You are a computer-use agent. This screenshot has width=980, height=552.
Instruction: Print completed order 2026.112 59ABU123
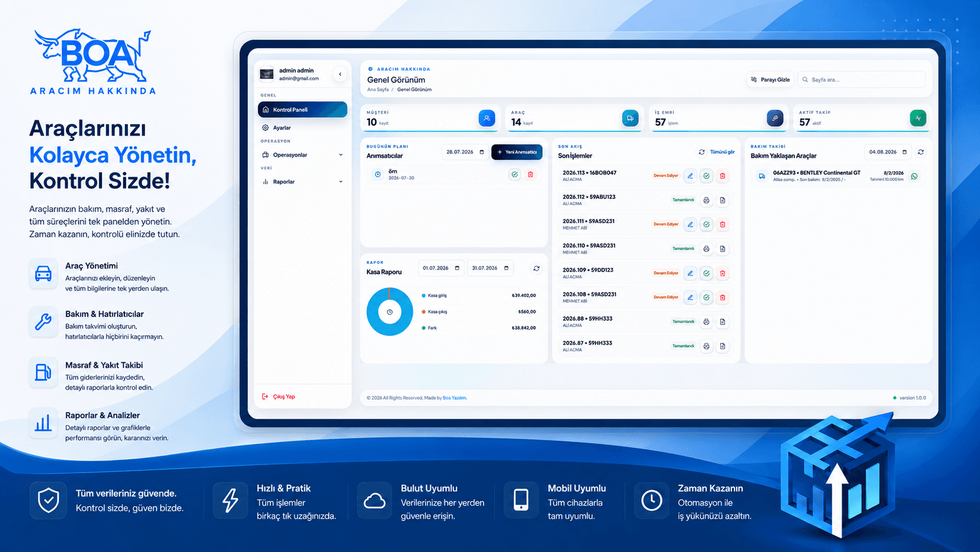(x=706, y=200)
